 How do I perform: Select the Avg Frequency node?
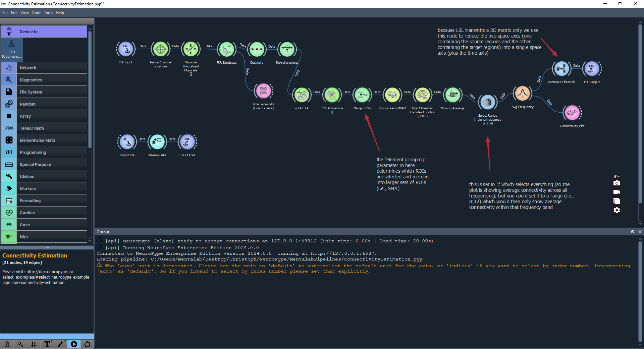pos(522,94)
